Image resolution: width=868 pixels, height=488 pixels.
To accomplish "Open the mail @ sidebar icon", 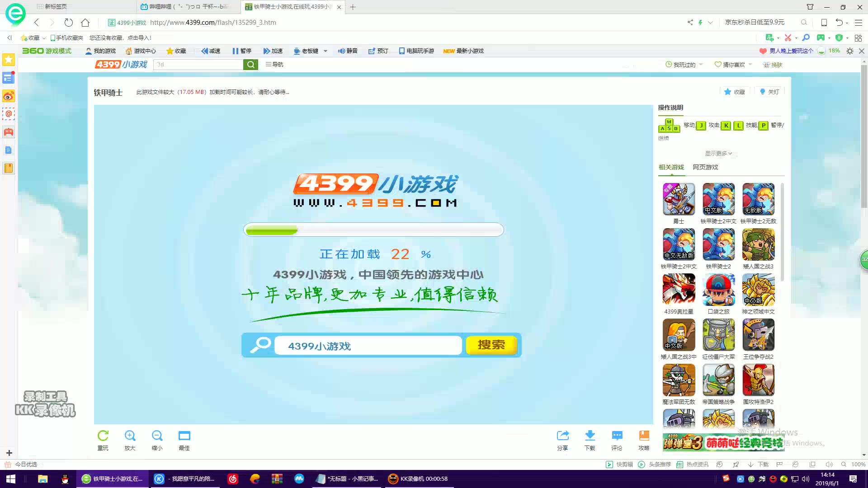I will (x=9, y=114).
